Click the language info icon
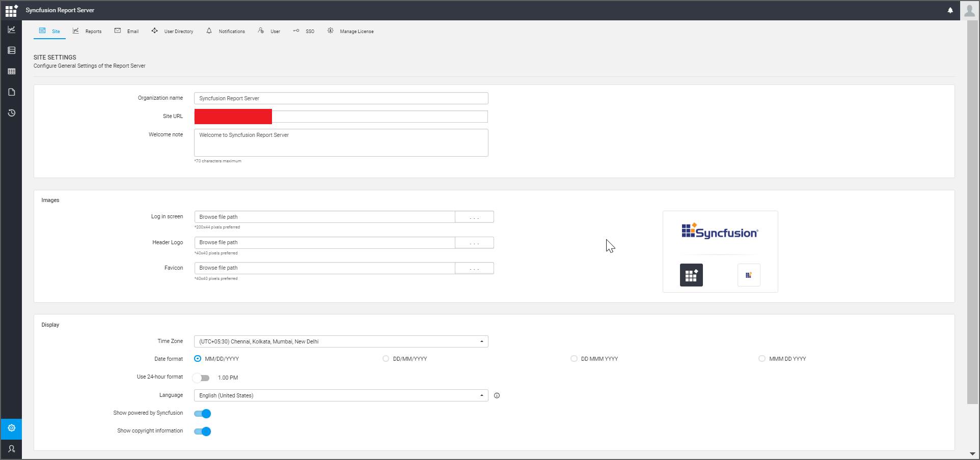This screenshot has height=460, width=980. click(x=497, y=395)
